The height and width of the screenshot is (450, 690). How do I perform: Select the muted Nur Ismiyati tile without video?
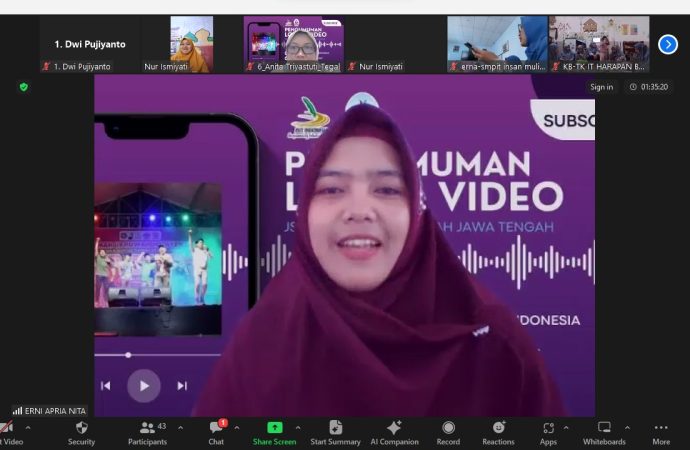(x=396, y=44)
